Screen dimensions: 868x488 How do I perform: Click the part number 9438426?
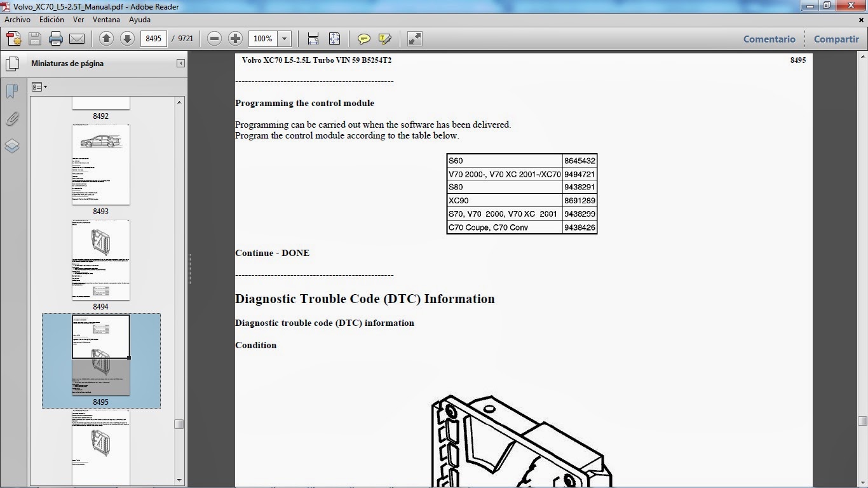[580, 227]
